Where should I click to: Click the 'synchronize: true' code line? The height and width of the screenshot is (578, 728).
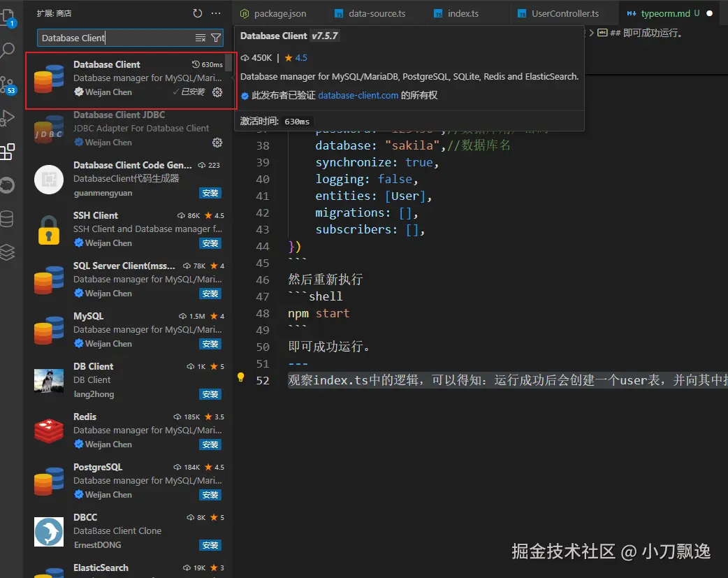377,162
